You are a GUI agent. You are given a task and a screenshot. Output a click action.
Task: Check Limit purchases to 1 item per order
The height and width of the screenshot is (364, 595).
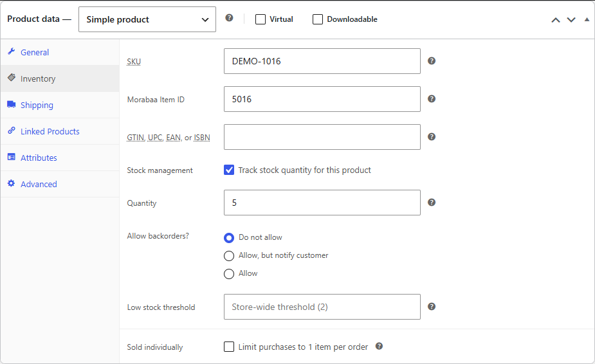(x=229, y=347)
